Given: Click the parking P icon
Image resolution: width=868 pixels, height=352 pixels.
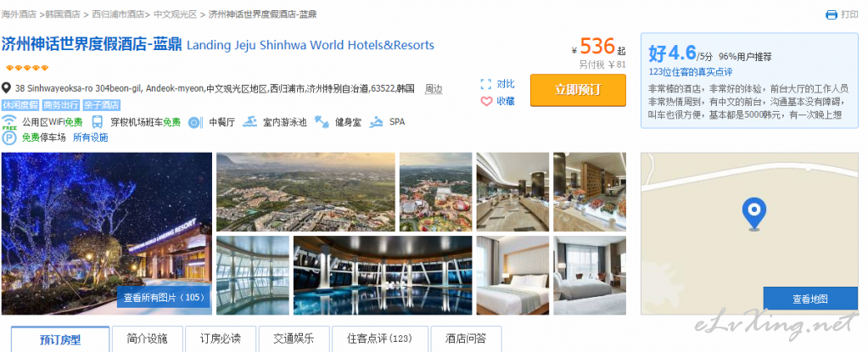Looking at the screenshot, I should [x=9, y=137].
